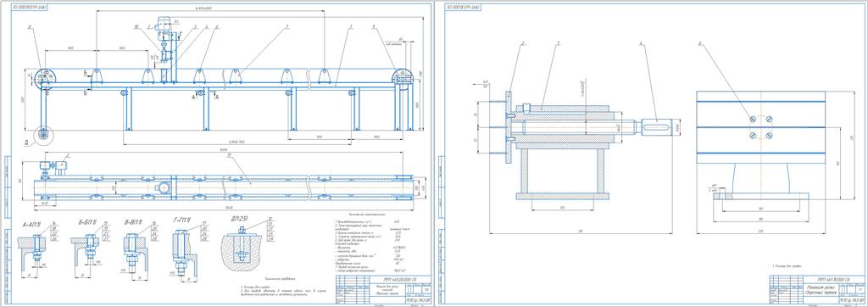Click the vertical flange disc of the mechanism
Viewport: 868px width, 307px height.
pos(508,127)
